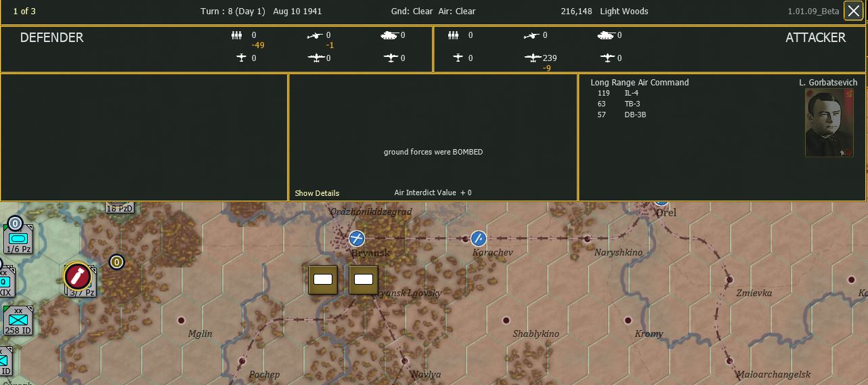This screenshot has height=385, width=868.
Task: Select the red bomb marker on 3/7 Pz
Action: point(78,276)
